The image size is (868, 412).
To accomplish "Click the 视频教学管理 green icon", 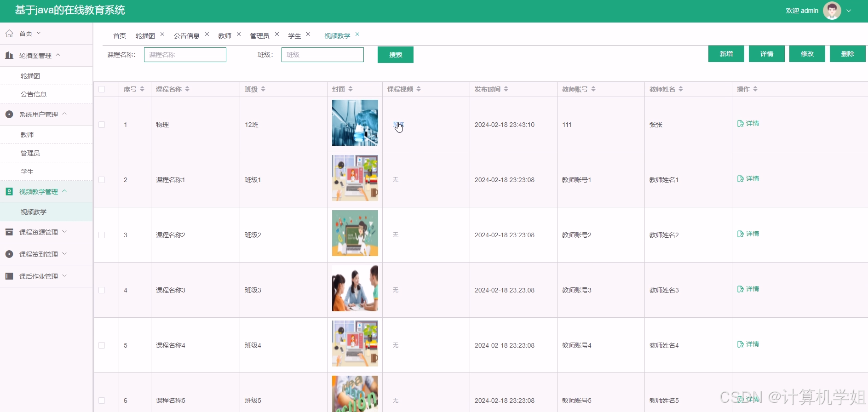I will (x=9, y=191).
